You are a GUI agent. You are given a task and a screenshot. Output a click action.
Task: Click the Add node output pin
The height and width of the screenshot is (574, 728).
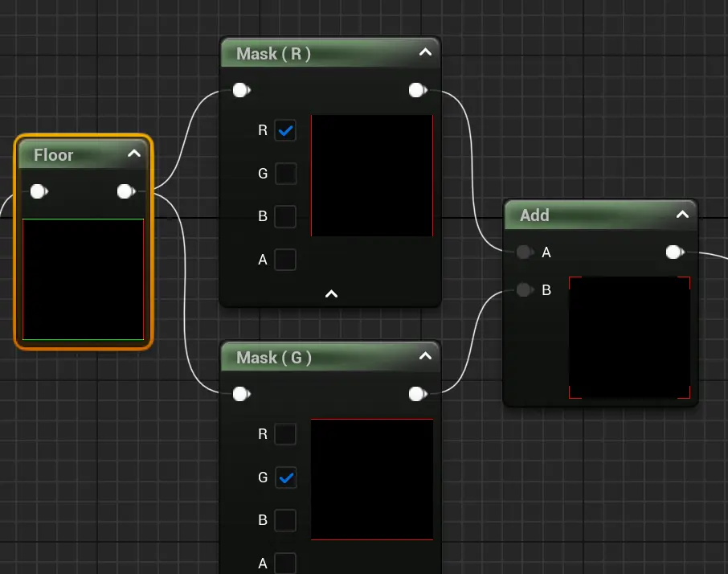pyautogui.click(x=674, y=252)
